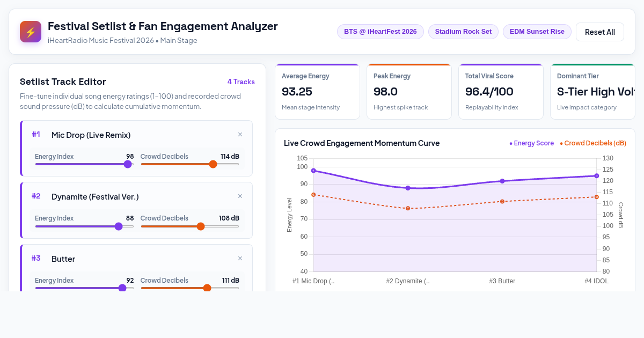Screen dimensions: 644x338
Task: Click decibel data point for #3 Butter
Action: pos(502,202)
